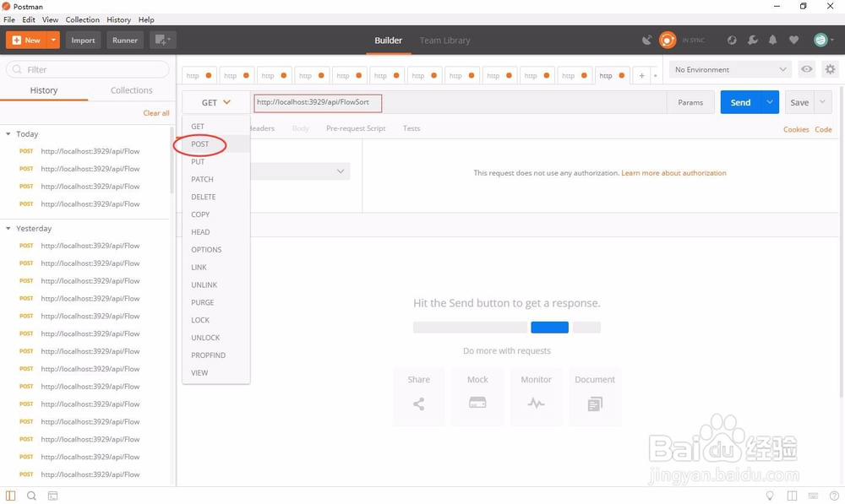
Task: Click the Send button
Action: coord(739,101)
